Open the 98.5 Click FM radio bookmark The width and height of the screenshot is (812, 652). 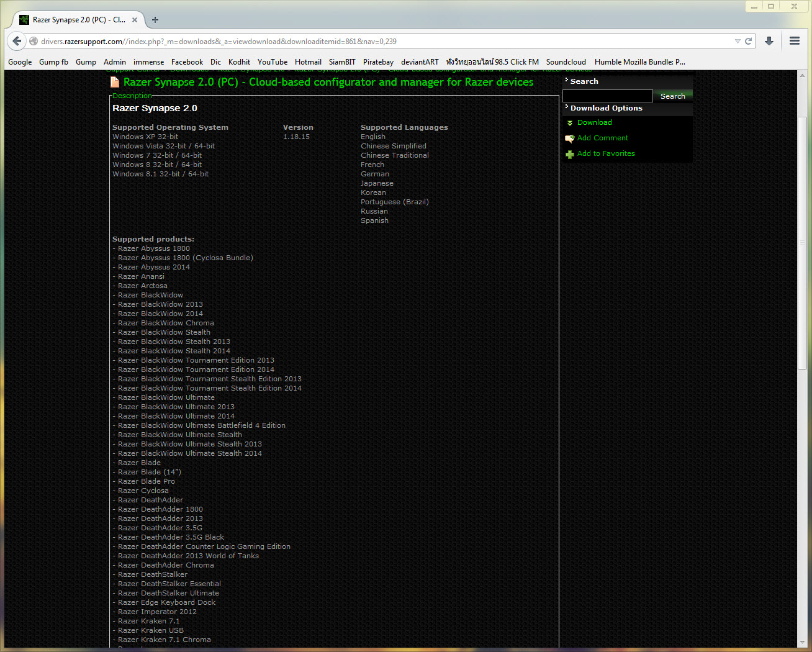point(492,62)
